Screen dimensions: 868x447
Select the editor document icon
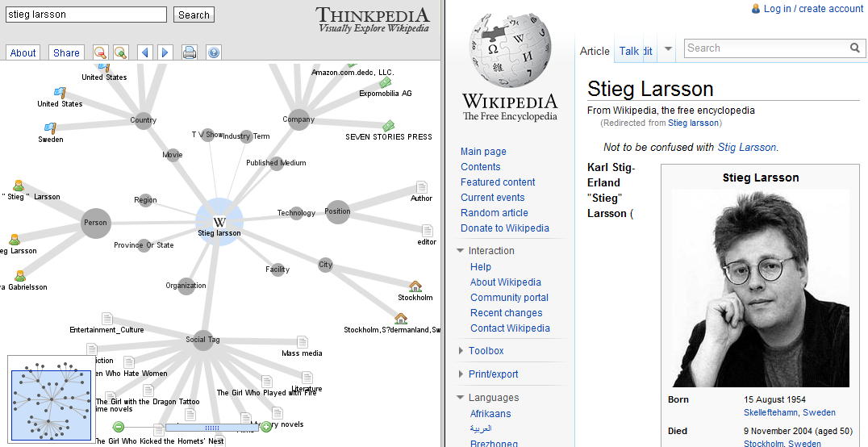point(428,231)
